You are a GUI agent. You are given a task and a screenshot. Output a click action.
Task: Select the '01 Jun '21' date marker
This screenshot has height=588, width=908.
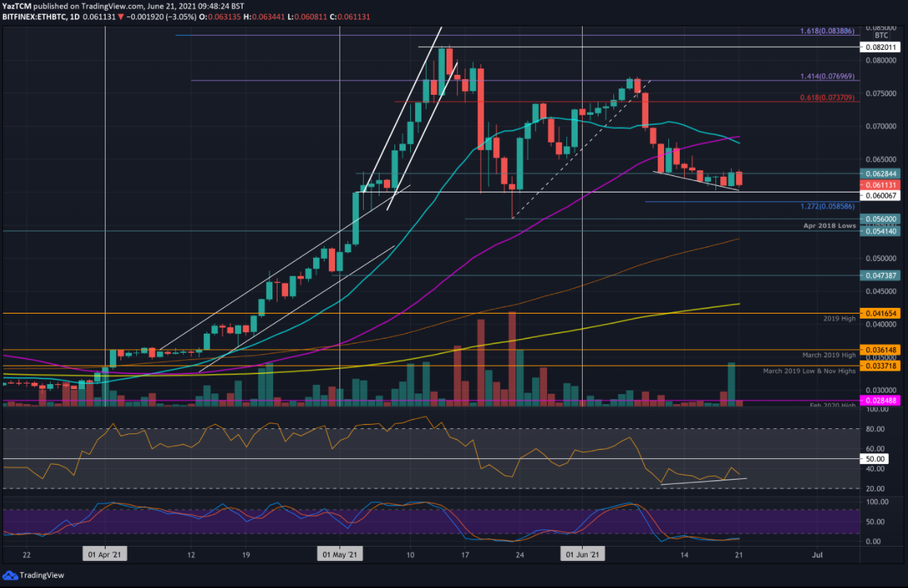point(584,554)
